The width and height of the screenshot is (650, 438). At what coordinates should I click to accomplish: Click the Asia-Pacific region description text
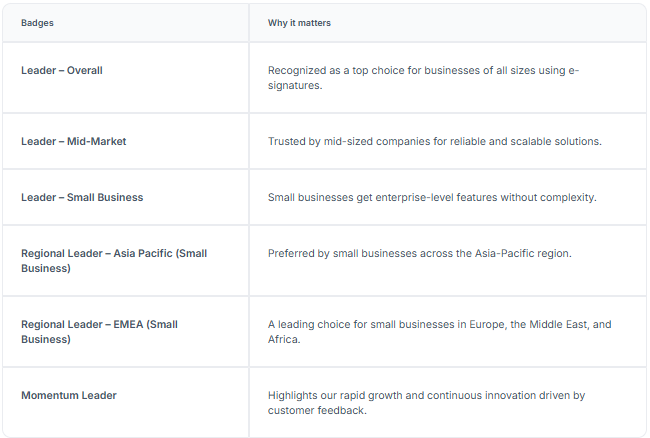(x=420, y=253)
